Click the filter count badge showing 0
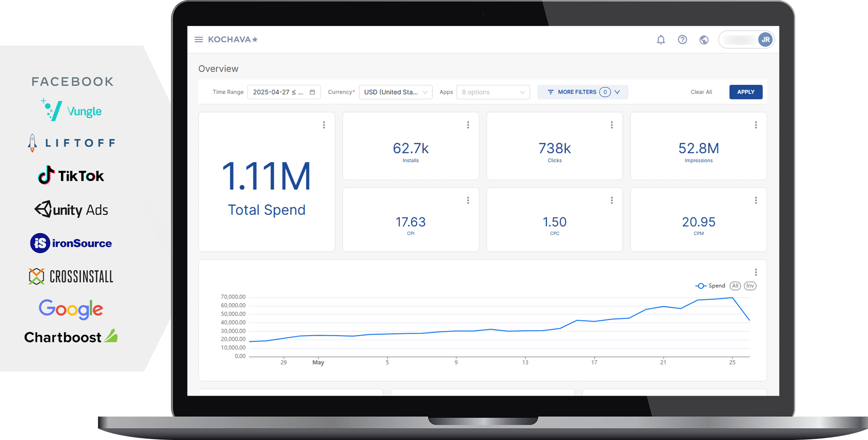The image size is (868, 440). pos(605,92)
